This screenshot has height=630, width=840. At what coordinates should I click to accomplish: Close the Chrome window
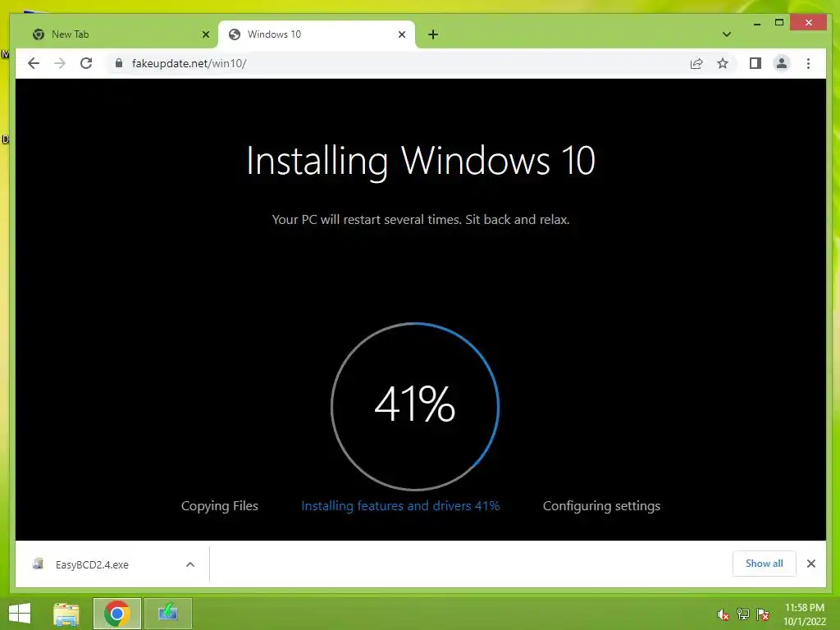pyautogui.click(x=809, y=22)
